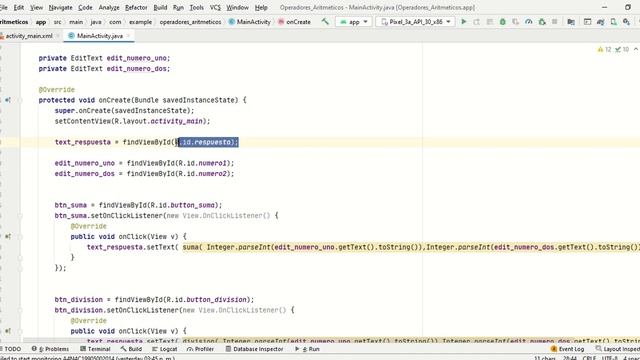Open the Layout Inspector tool window
Screen dimensions: 640x360
click(617, 349)
